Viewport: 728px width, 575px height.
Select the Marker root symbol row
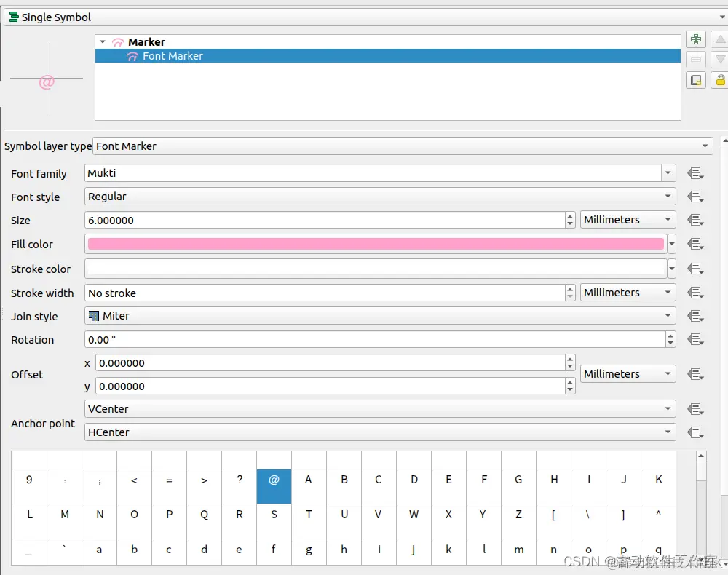pos(388,41)
